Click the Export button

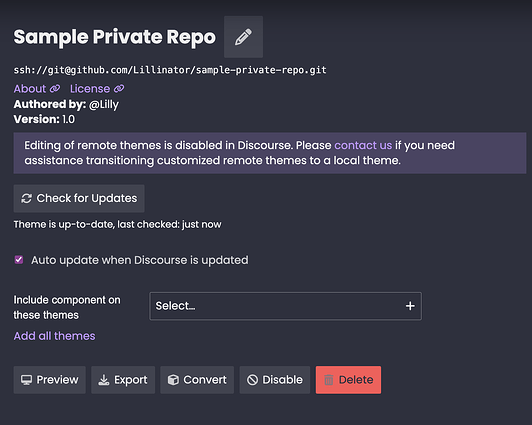123,380
